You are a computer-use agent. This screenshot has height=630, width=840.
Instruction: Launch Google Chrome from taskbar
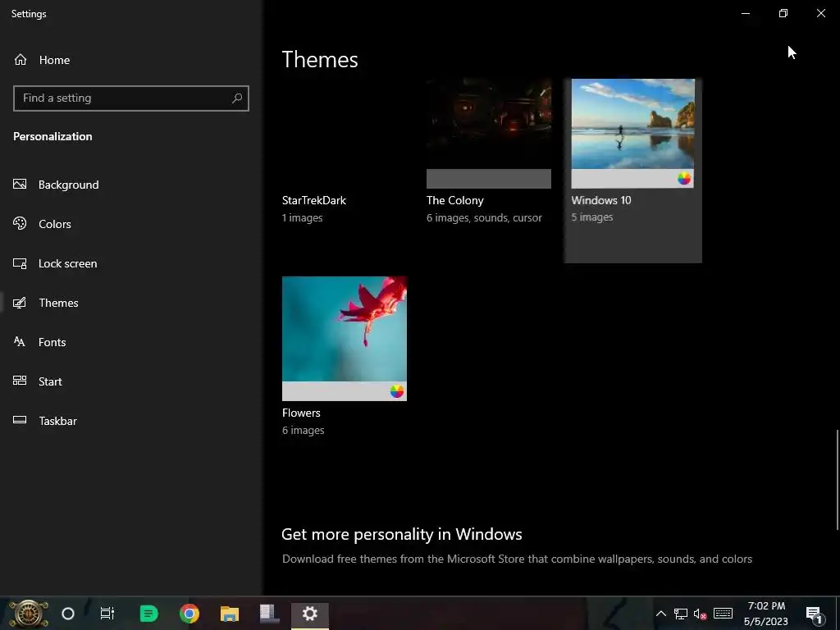189,614
